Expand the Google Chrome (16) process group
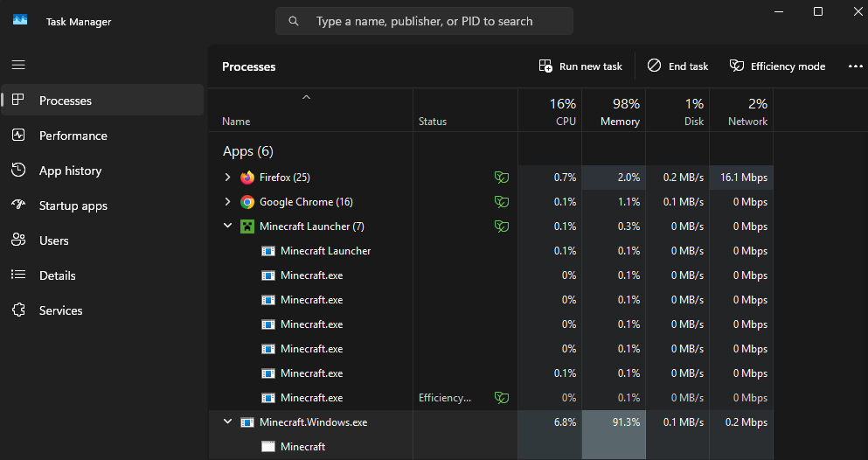 click(x=227, y=201)
